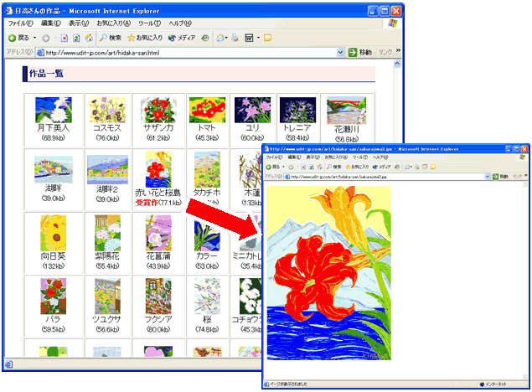
Task: Open the Back history dropdown arrow in the main window
Action: (34, 38)
